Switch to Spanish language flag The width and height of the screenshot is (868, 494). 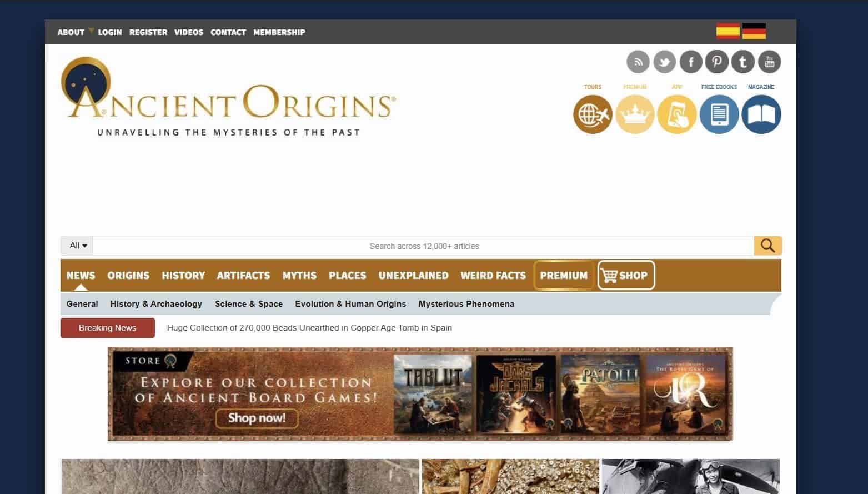[727, 31]
